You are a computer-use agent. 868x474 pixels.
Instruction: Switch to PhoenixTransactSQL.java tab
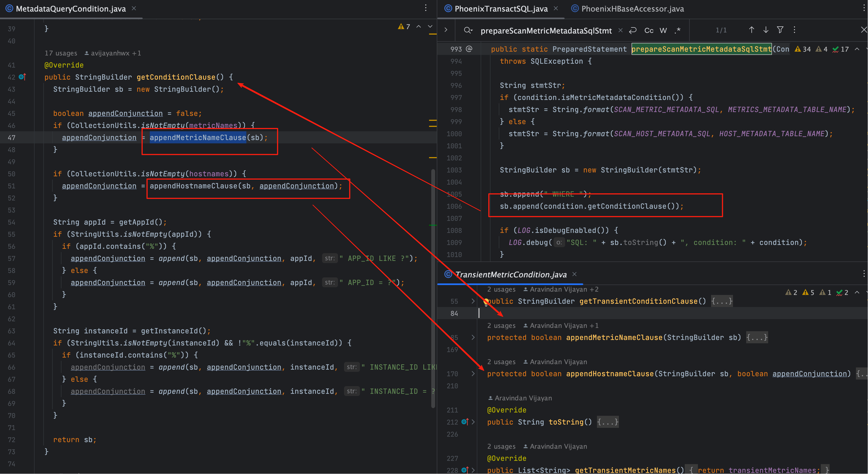coord(501,9)
